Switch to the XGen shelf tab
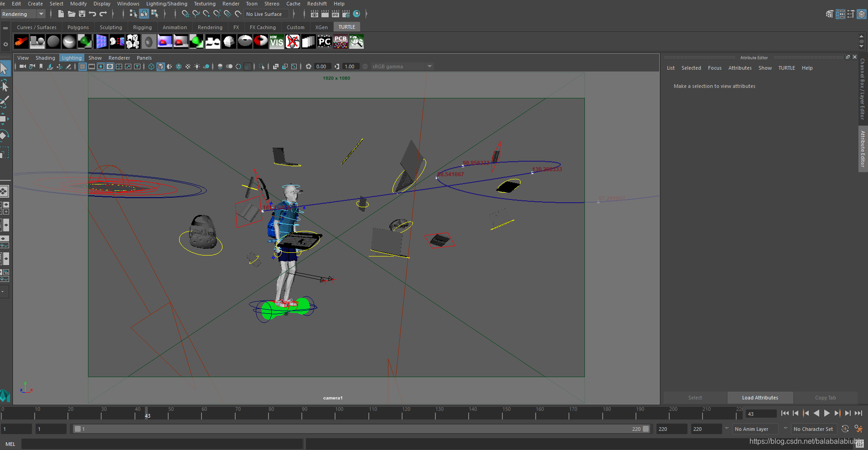 (x=321, y=27)
